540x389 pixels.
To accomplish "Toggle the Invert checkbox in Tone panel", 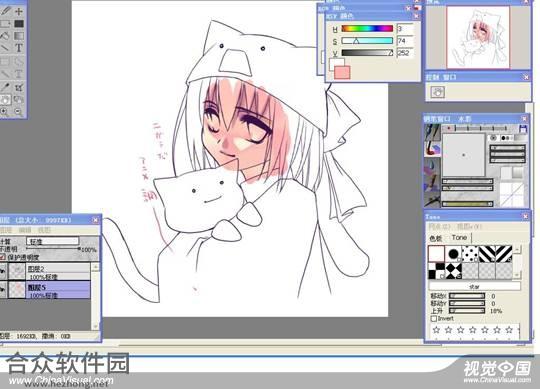I will click(x=434, y=319).
